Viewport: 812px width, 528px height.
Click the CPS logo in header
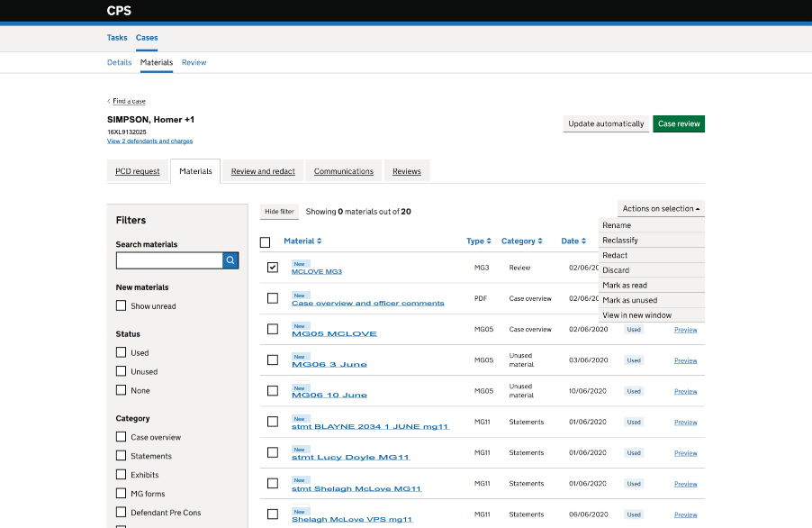point(119,11)
